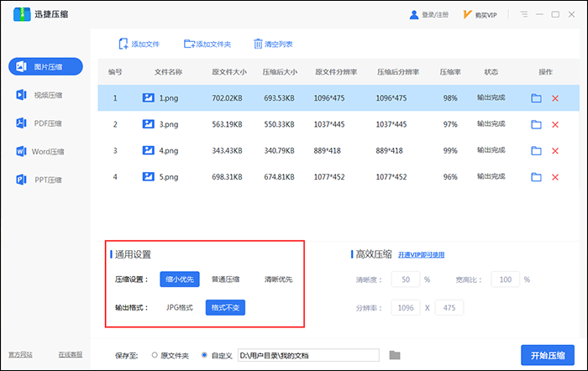The width and height of the screenshot is (588, 371).
Task: Click the image icon beside 4.png
Action: [x=148, y=150]
